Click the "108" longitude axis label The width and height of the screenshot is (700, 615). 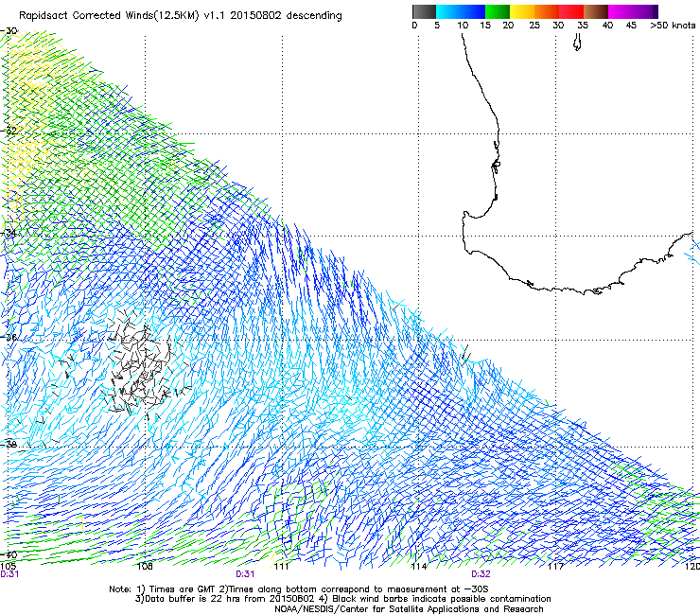[145, 567]
